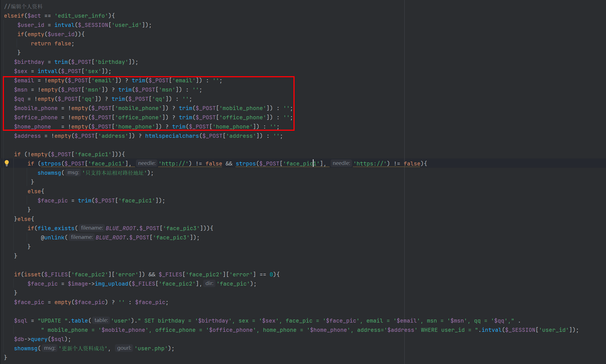
Task: Click the 'edit_user_info' string literal
Action: click(81, 16)
